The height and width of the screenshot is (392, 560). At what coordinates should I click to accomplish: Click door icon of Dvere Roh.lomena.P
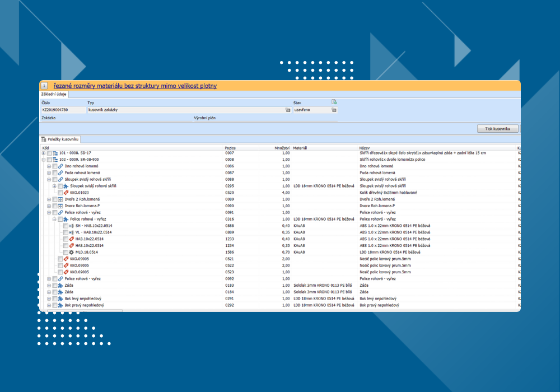(x=60, y=206)
